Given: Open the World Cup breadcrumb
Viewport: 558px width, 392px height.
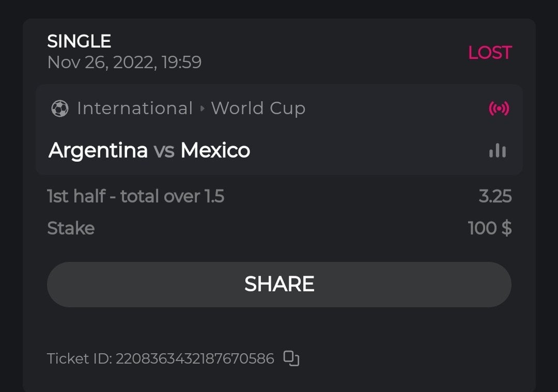Looking at the screenshot, I should 258,108.
